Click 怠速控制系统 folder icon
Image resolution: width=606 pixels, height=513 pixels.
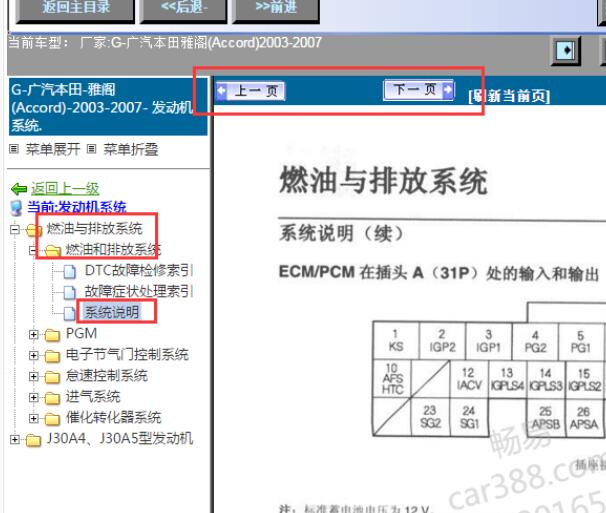click(52, 377)
